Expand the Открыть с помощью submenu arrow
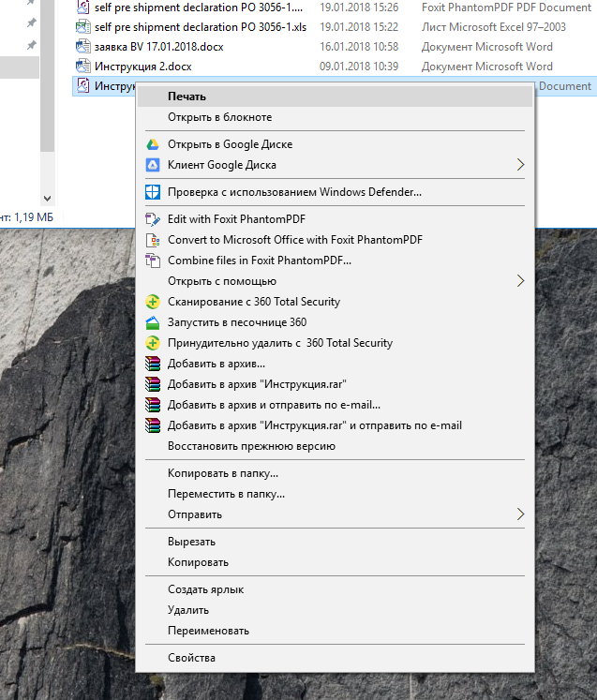597x700 pixels. [521, 281]
